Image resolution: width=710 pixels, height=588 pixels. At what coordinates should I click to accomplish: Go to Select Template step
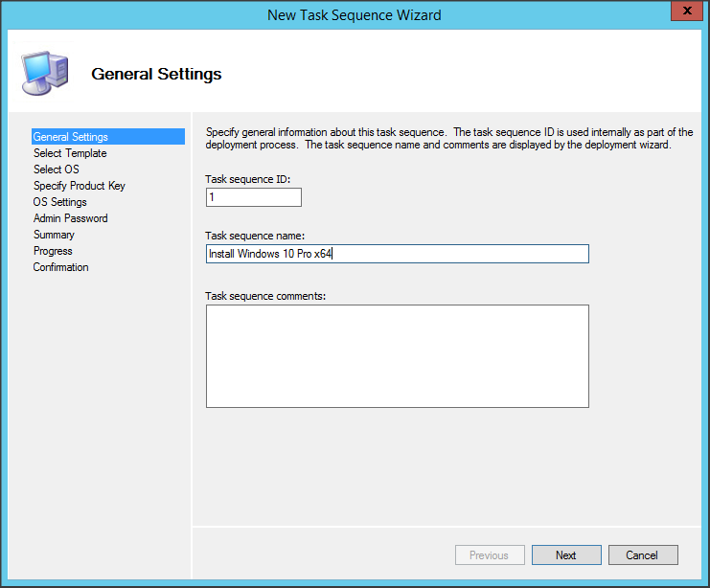[70, 153]
